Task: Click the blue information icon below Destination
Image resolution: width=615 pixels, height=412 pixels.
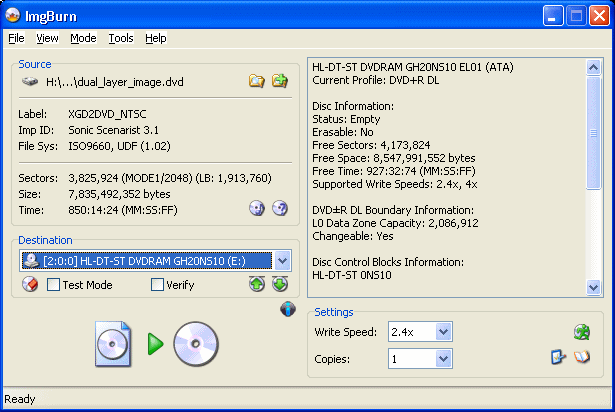Action: (x=288, y=309)
